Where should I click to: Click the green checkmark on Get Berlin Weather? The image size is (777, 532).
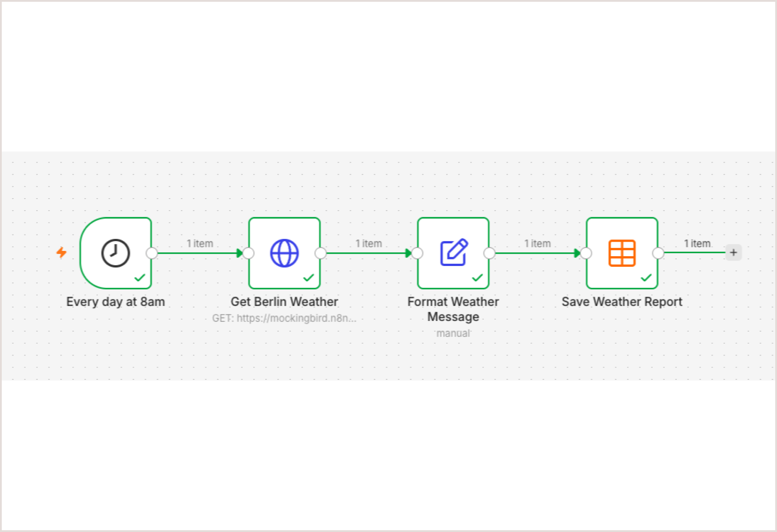(308, 278)
